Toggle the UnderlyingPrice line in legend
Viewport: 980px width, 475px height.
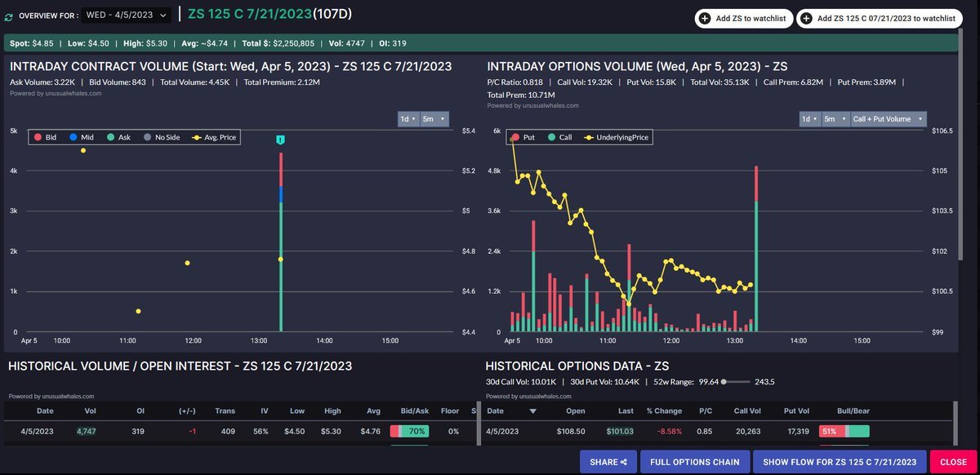pyautogui.click(x=617, y=138)
